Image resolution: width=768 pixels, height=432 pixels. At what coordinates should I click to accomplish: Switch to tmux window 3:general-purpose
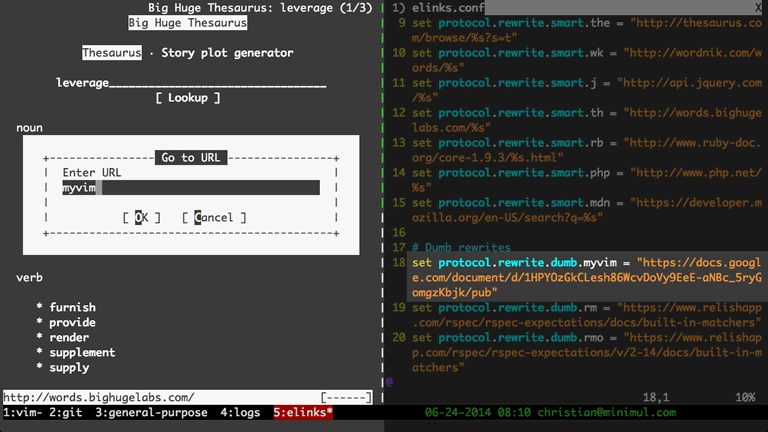[151, 412]
